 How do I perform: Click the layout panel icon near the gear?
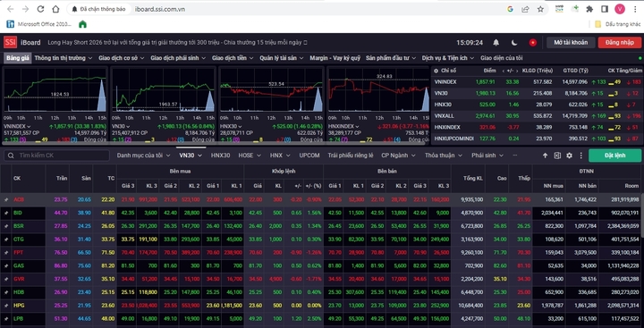(557, 156)
